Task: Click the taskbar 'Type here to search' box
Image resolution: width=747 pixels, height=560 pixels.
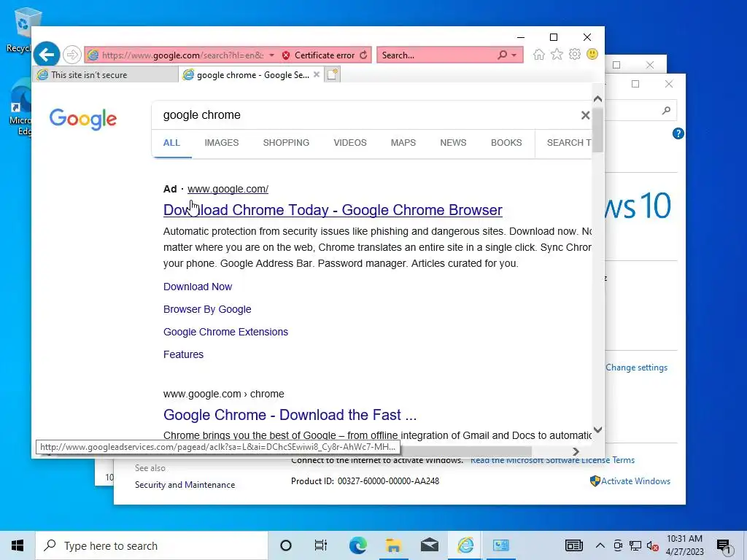Action: click(152, 545)
